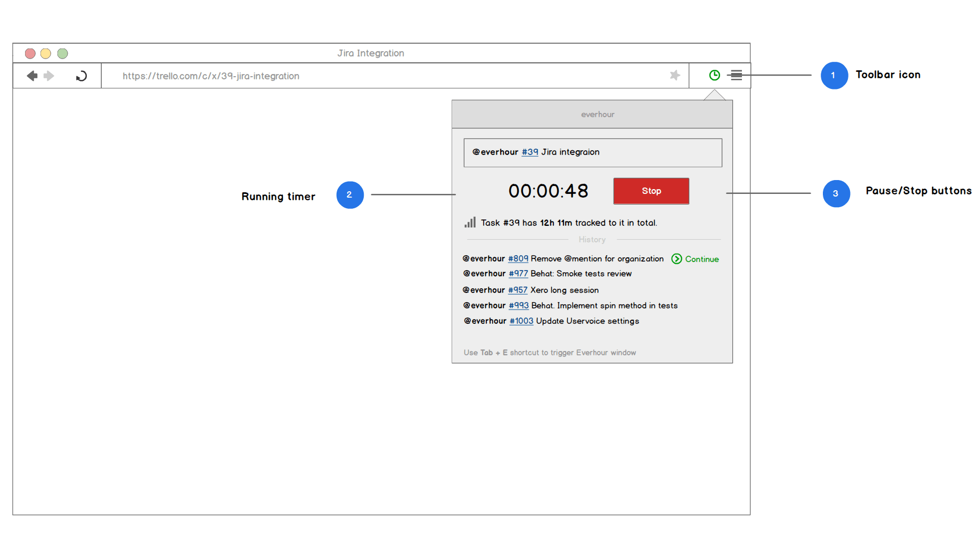Viewport: 980px width, 554px height.
Task: Open task #1003 Update Uservoice settings
Action: coord(521,321)
